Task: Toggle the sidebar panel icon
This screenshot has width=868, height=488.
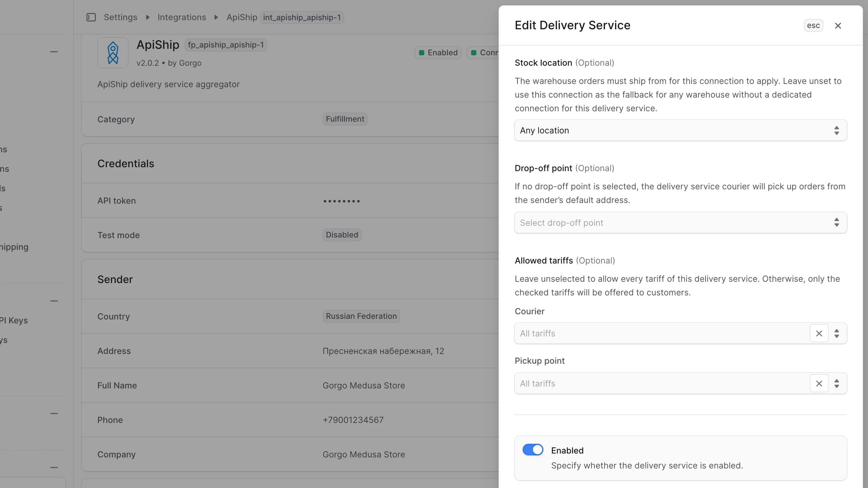Action: (x=91, y=17)
